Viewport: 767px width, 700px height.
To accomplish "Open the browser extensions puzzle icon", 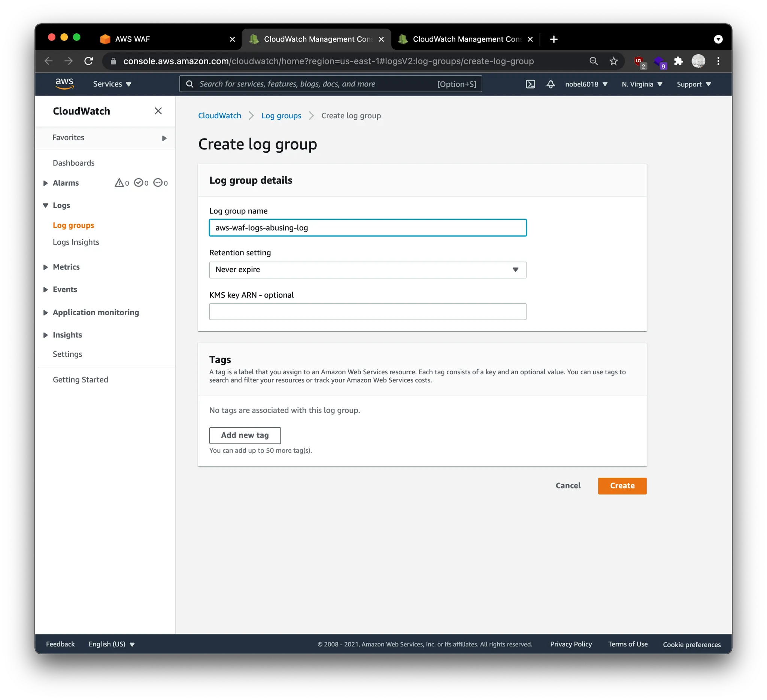I will (x=678, y=61).
